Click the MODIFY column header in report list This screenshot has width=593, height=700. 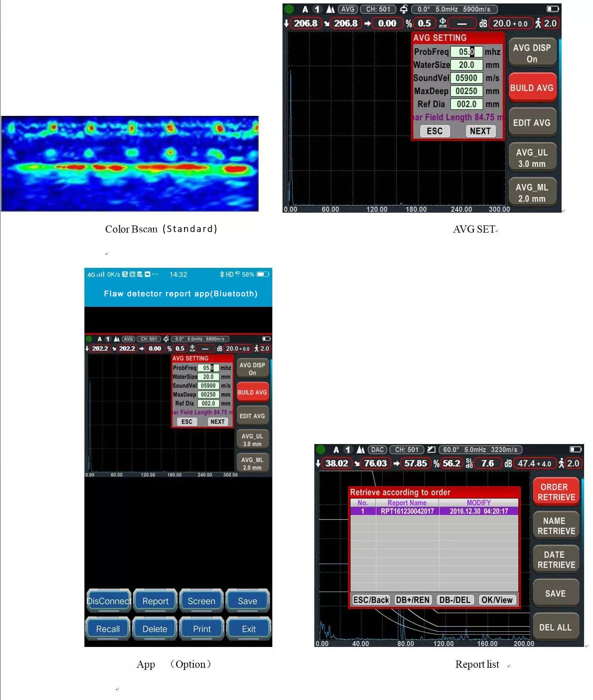pyautogui.click(x=478, y=503)
